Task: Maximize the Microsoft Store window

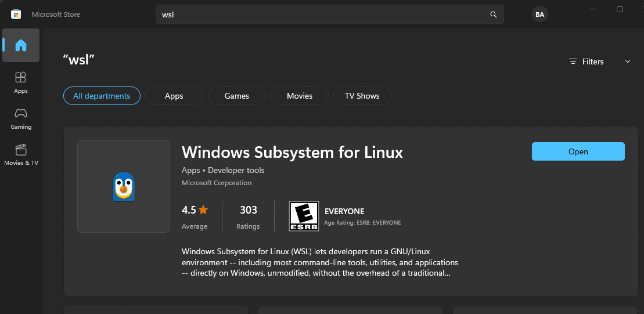Action: tap(620, 9)
